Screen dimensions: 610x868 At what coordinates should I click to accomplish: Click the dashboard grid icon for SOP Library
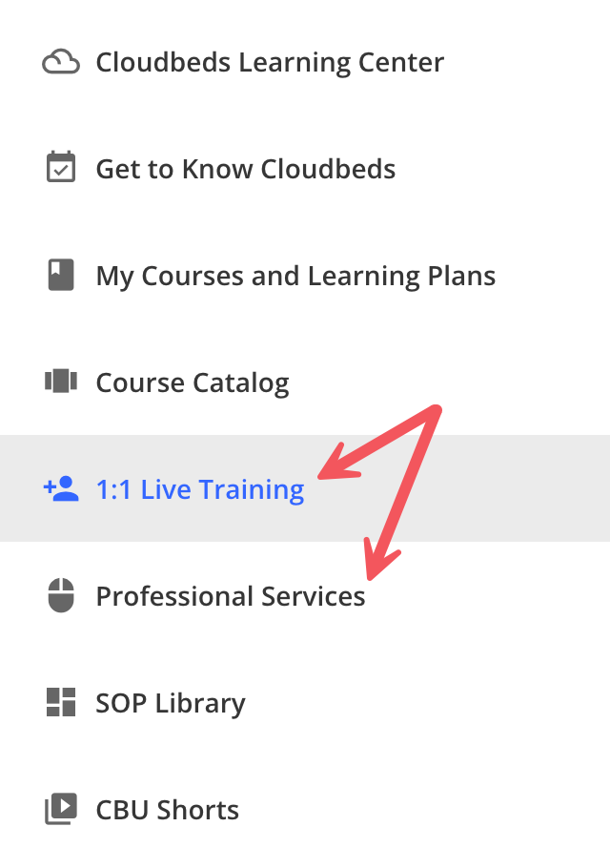point(61,703)
